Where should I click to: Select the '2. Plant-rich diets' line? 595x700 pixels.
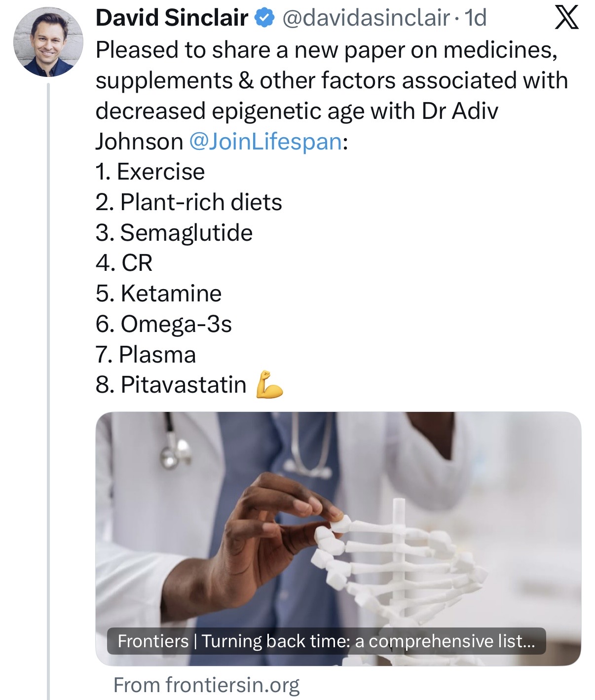(189, 202)
